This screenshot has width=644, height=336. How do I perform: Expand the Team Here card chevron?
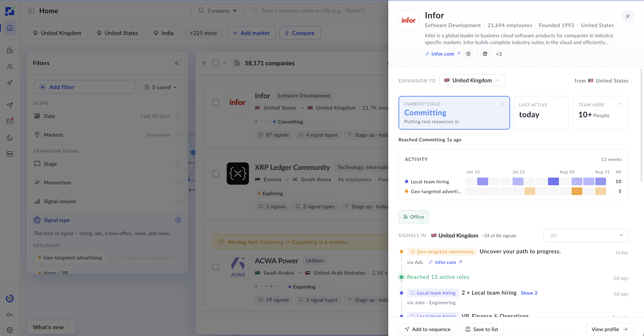[x=621, y=104]
